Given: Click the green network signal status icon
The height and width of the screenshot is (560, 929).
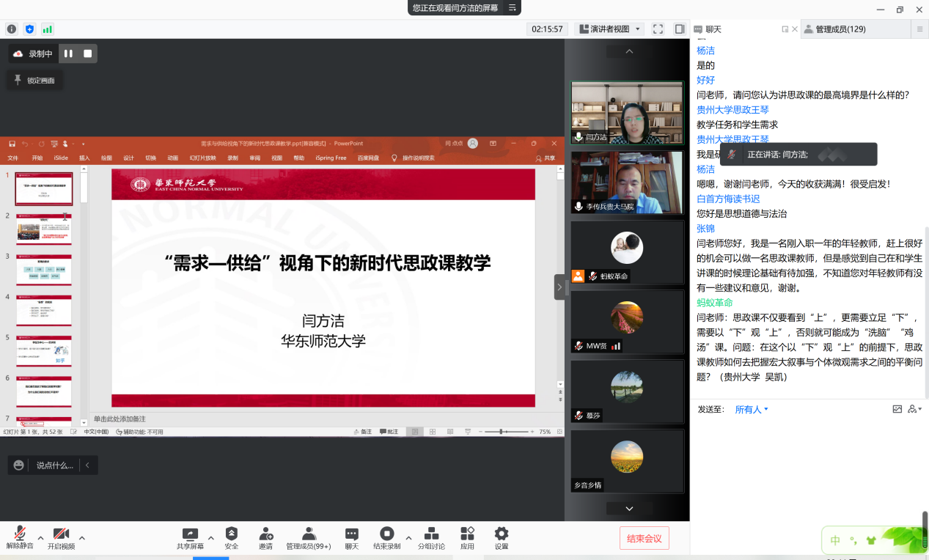Looking at the screenshot, I should (48, 29).
